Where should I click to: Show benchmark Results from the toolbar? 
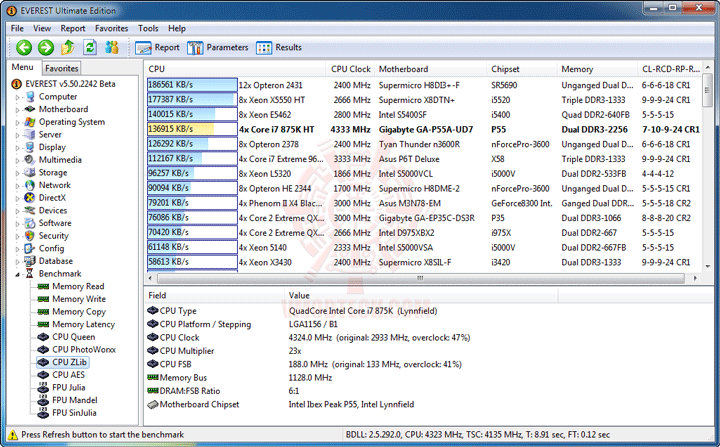tap(279, 47)
